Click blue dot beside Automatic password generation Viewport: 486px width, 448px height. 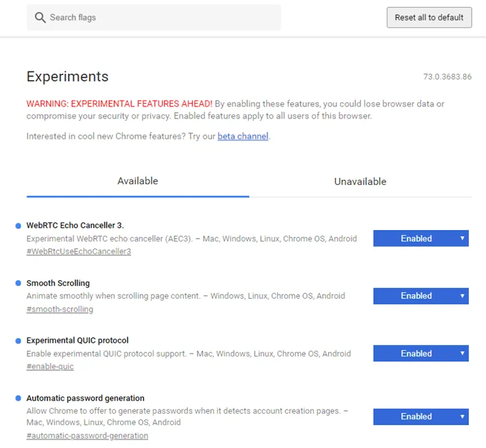[19, 398]
